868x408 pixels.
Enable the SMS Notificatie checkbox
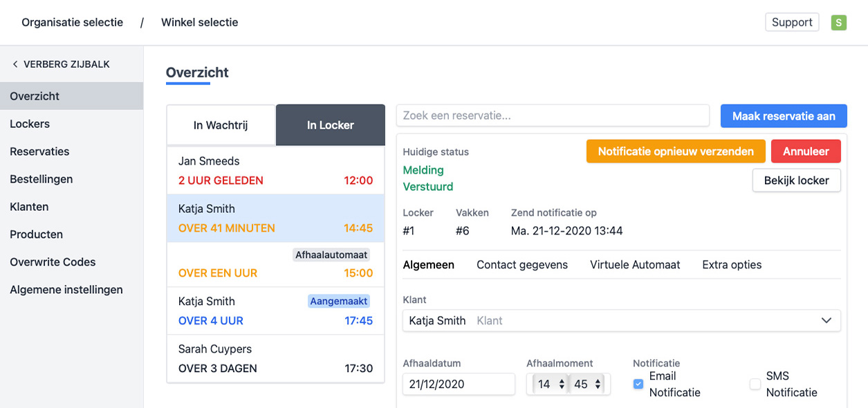pos(755,384)
